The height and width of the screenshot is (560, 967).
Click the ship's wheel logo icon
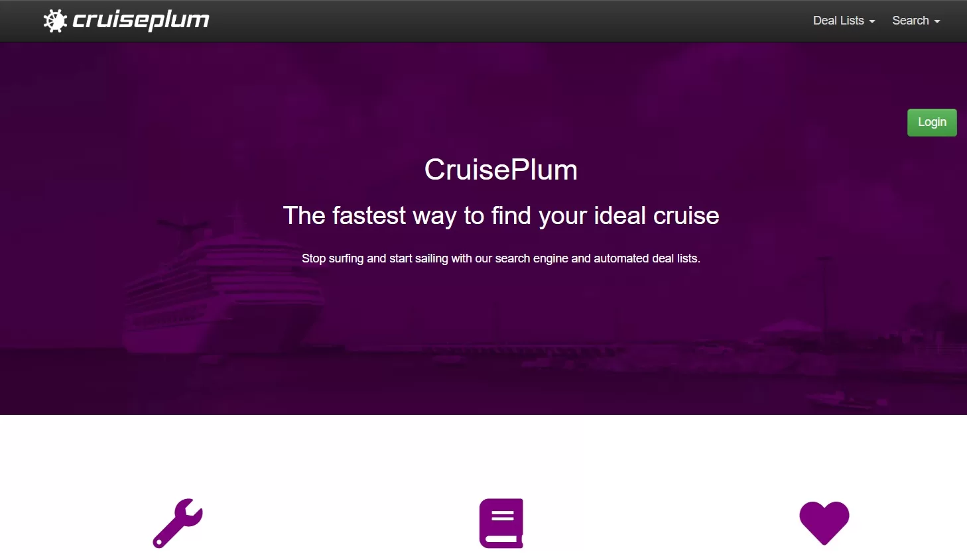56,21
